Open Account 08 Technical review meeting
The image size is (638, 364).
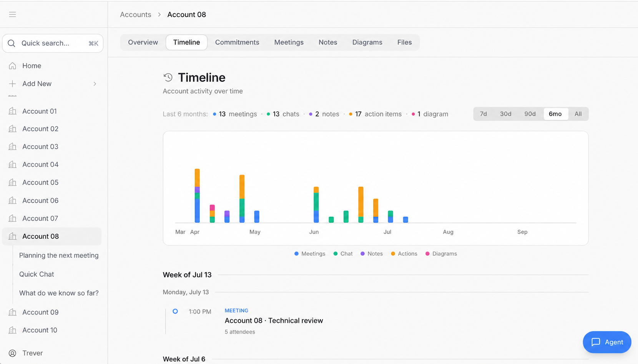click(x=274, y=321)
